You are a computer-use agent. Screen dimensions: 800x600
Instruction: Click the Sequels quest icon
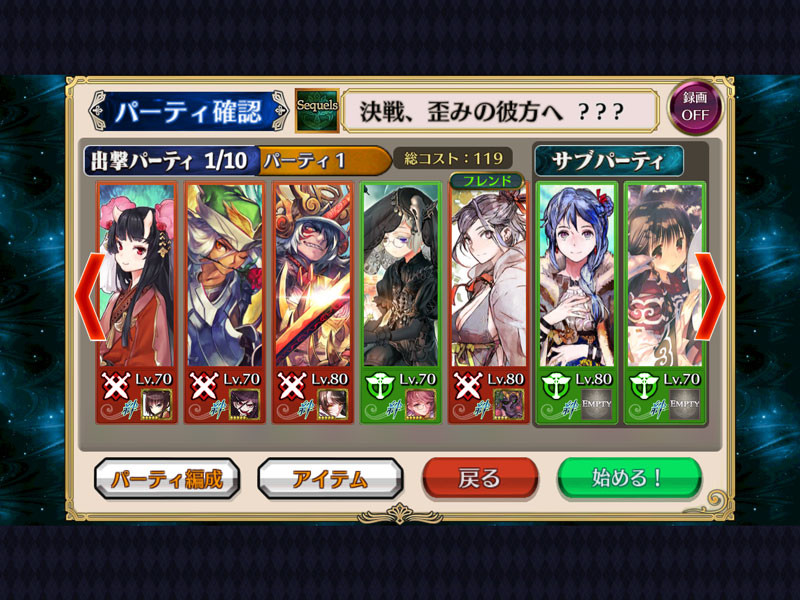click(317, 110)
